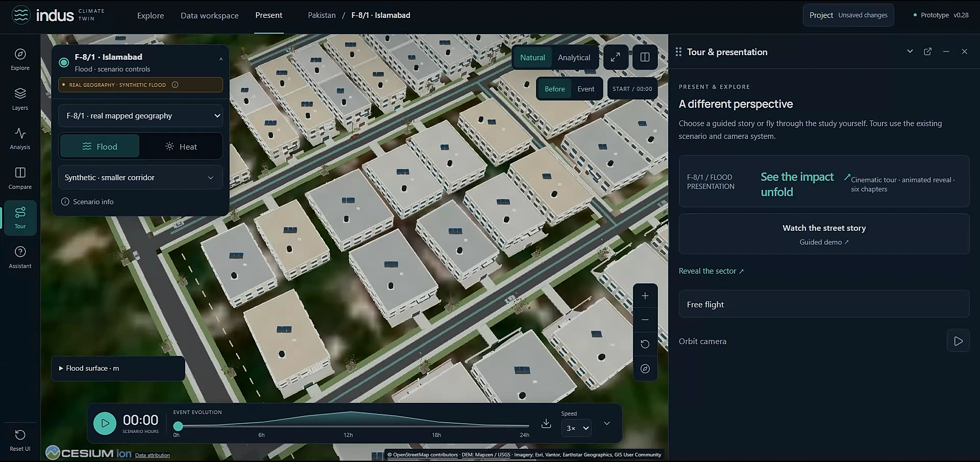Click the Reveal the sector link
Screen dimensions: 980x462
point(711,271)
